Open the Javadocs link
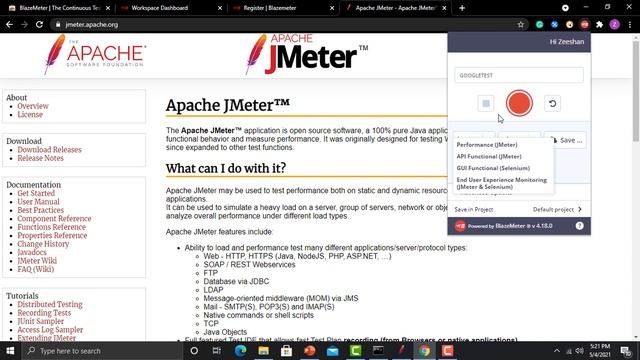This screenshot has height=360, width=640. (x=32, y=253)
